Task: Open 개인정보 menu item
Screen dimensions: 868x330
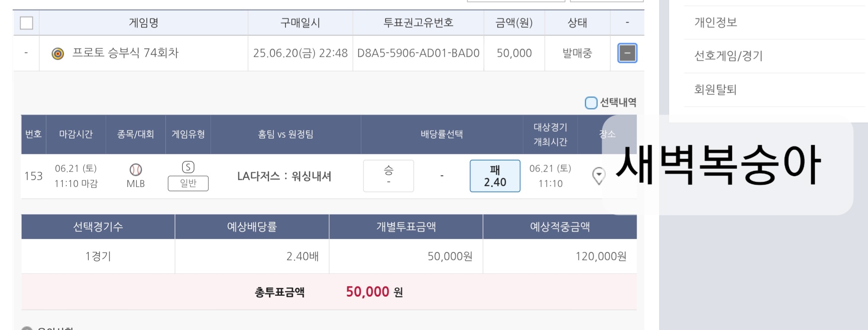Action: (716, 23)
